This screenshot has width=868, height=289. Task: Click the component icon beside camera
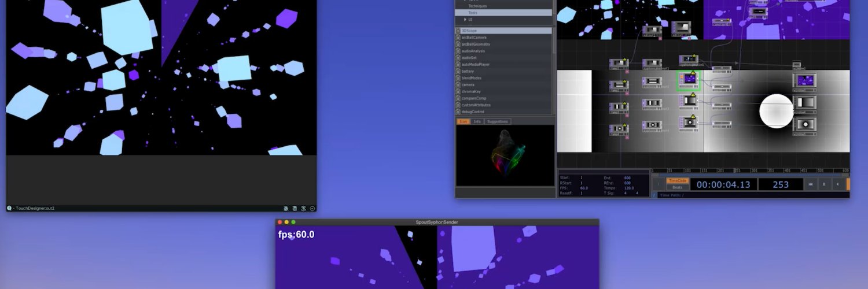pyautogui.click(x=458, y=84)
